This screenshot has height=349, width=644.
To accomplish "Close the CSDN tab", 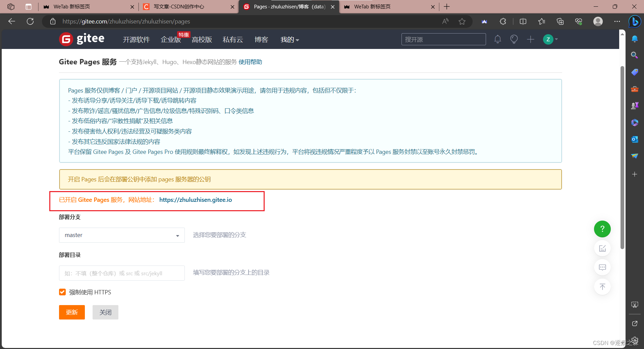I will tap(232, 7).
